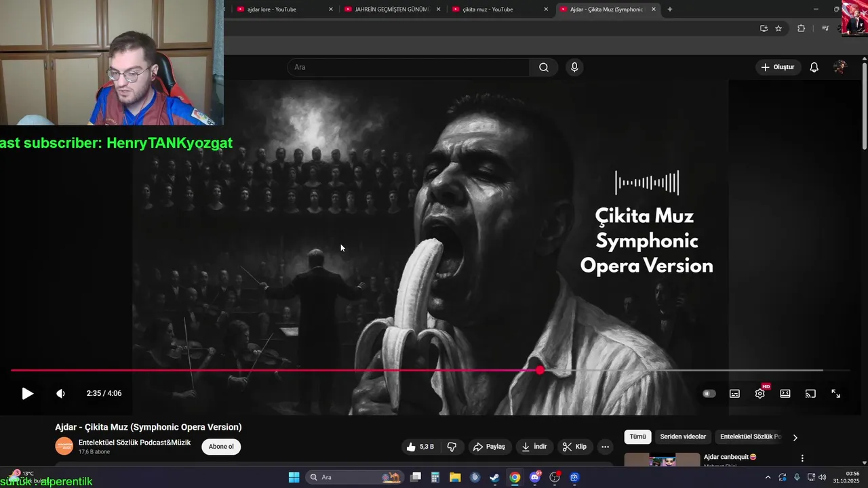Switch to the 'çikita muz - YouTube' tab

[498, 9]
